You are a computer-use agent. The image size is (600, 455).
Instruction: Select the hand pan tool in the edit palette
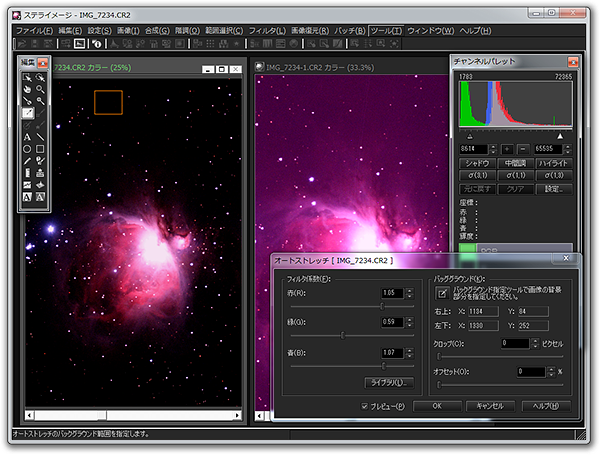coord(27,89)
